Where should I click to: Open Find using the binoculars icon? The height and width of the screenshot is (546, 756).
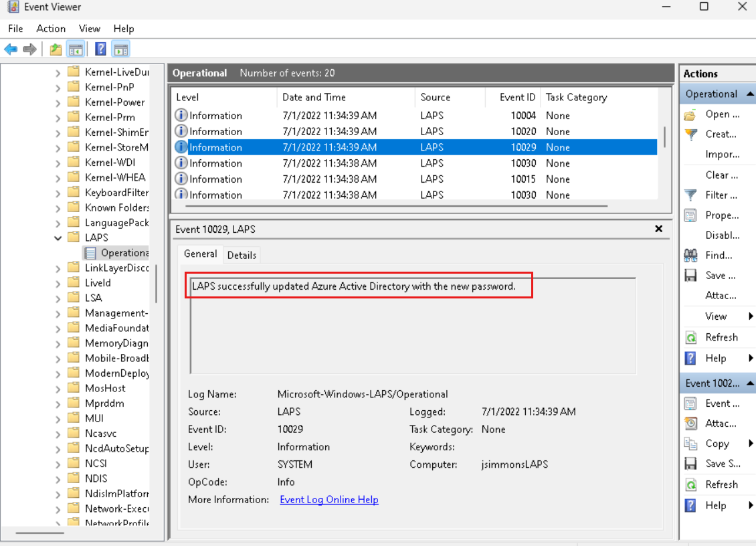pos(690,255)
